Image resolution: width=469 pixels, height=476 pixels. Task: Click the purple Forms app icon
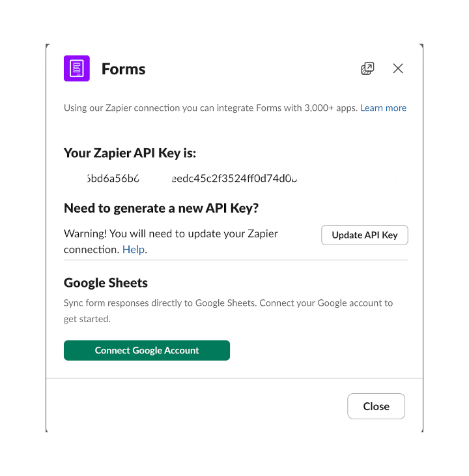coord(76,68)
